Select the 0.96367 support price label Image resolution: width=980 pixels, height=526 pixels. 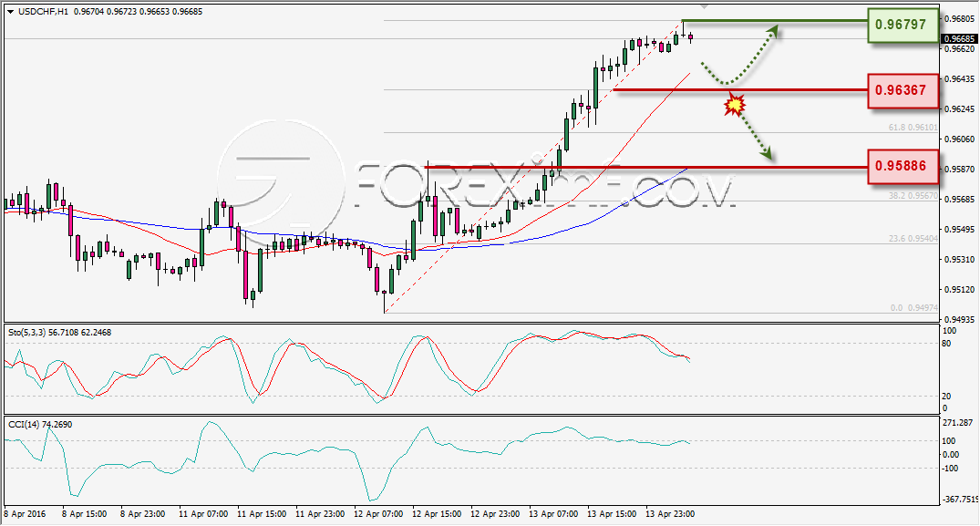click(x=903, y=90)
